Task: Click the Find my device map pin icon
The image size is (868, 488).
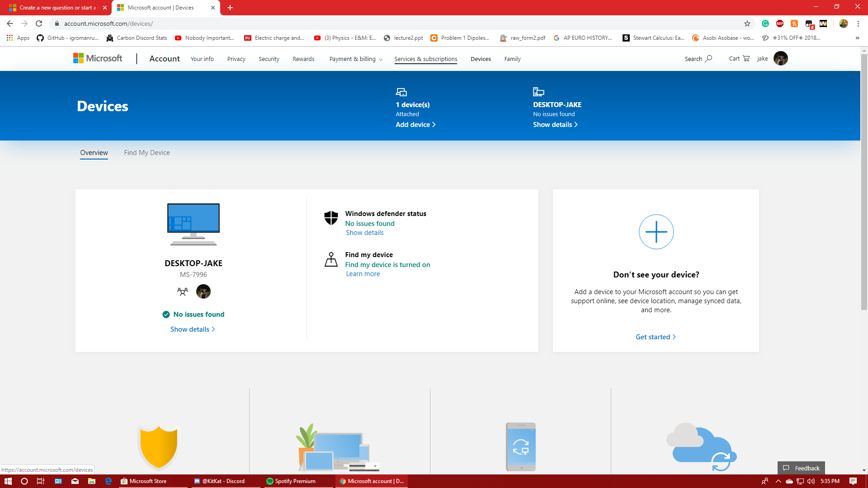Action: click(331, 259)
